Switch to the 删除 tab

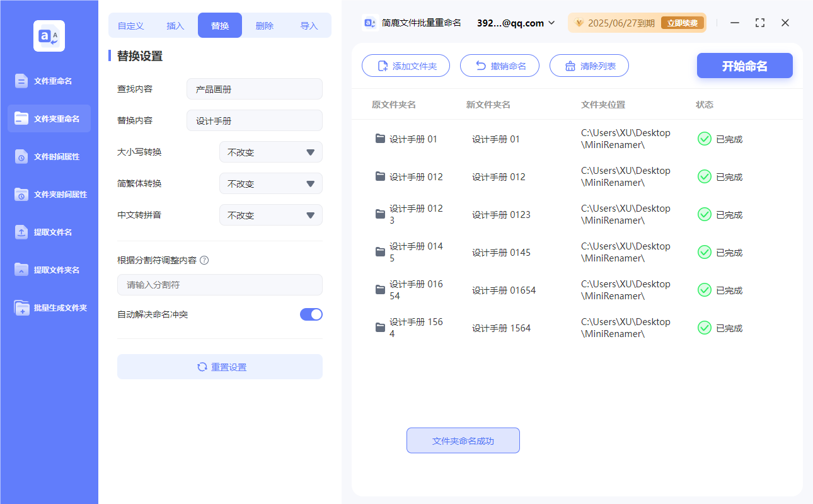[264, 25]
